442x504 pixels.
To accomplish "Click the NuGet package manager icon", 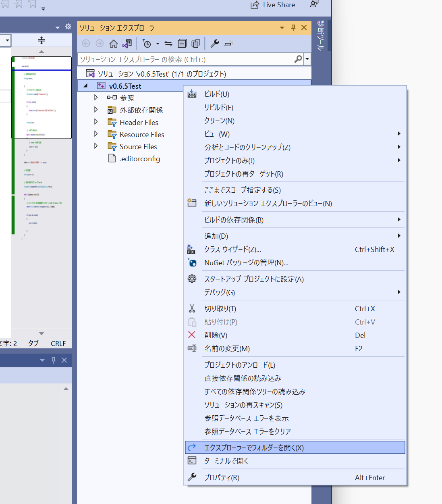I will (x=192, y=262).
